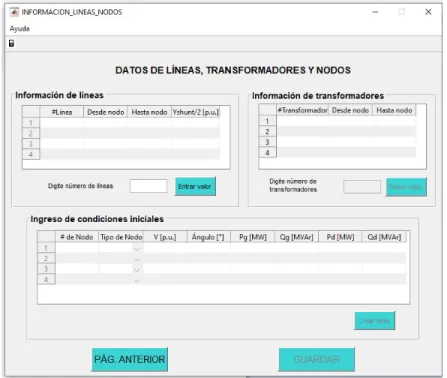Click the Pd [MW] column header
This screenshot has width=447, height=378.
(x=340, y=237)
